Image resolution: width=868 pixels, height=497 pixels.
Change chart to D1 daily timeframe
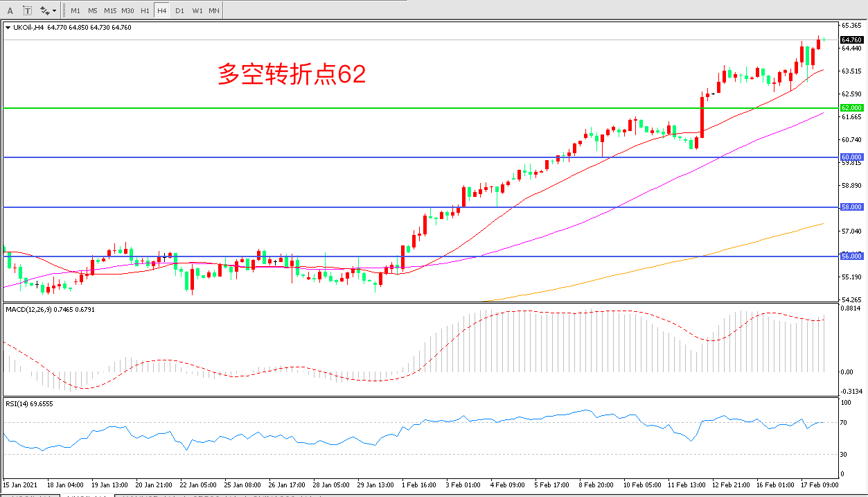pos(179,10)
